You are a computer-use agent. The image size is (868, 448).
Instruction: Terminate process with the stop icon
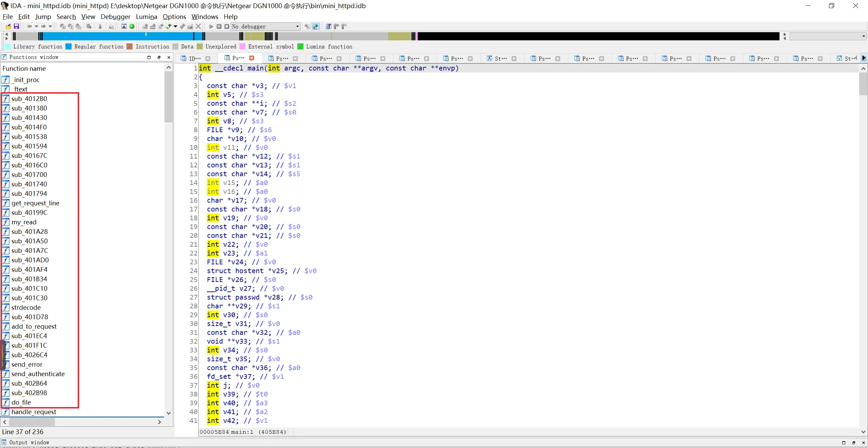point(227,26)
